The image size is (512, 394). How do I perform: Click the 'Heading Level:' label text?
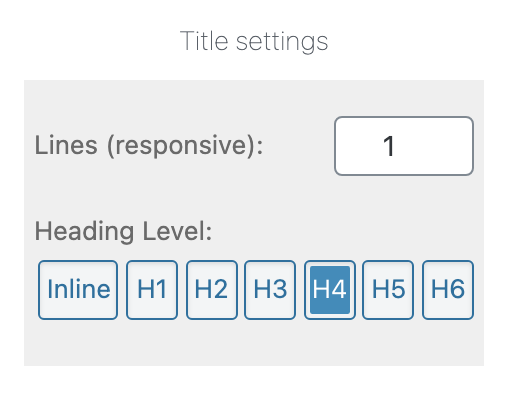pos(123,231)
